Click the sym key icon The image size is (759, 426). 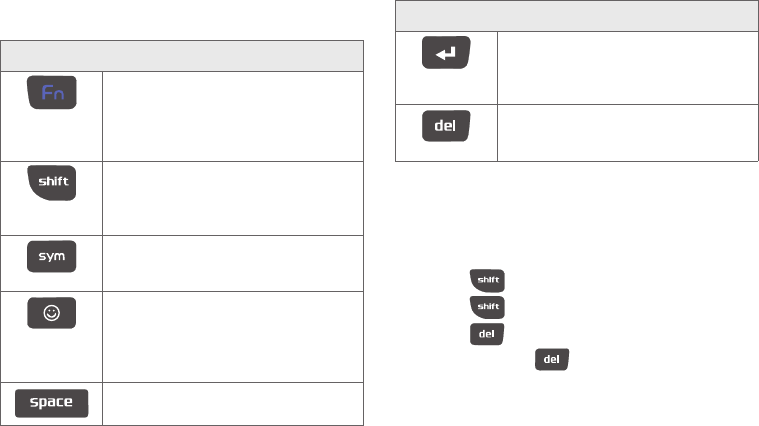click(51, 256)
